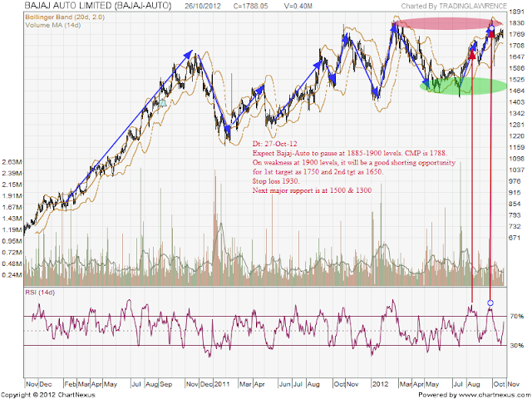Click the 2.39M volume axis label
This screenshot has width=532, height=399.
12,174
